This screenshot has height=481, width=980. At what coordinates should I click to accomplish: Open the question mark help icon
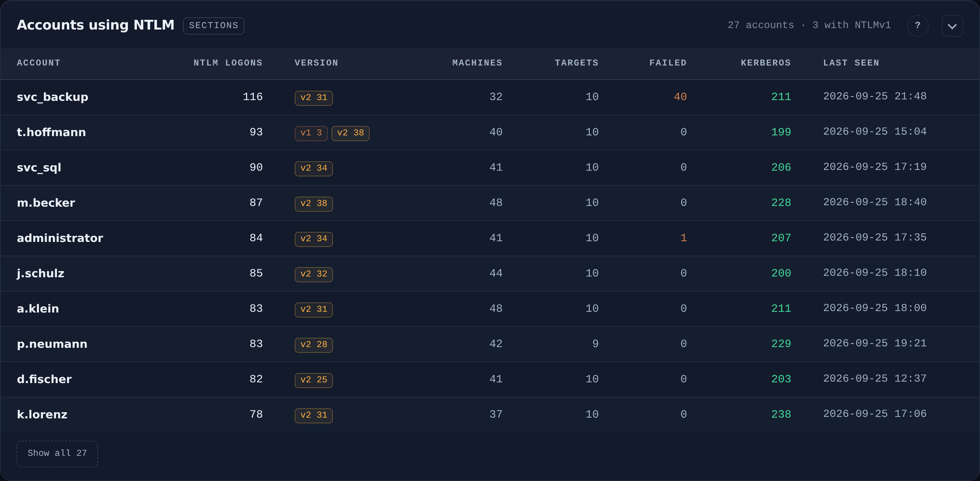pyautogui.click(x=918, y=26)
